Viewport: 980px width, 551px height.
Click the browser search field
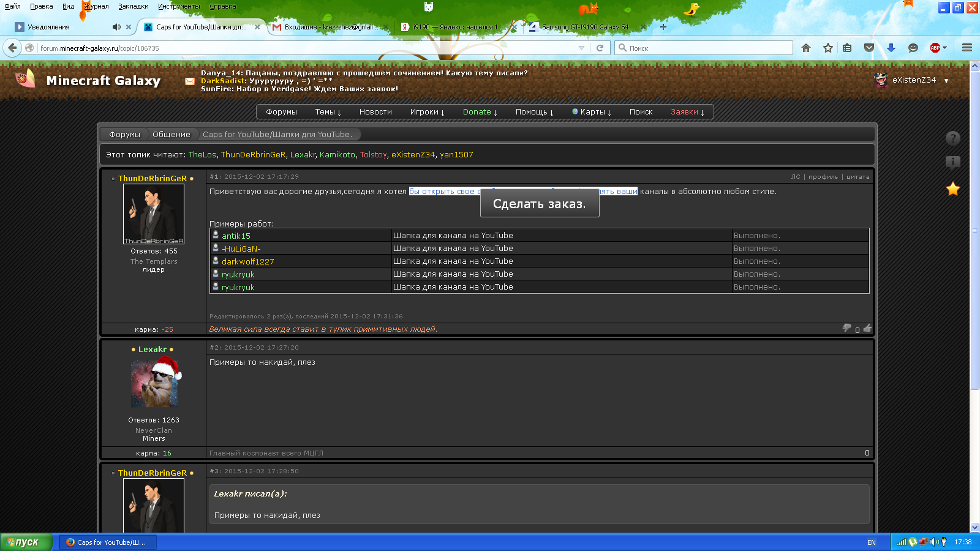704,48
